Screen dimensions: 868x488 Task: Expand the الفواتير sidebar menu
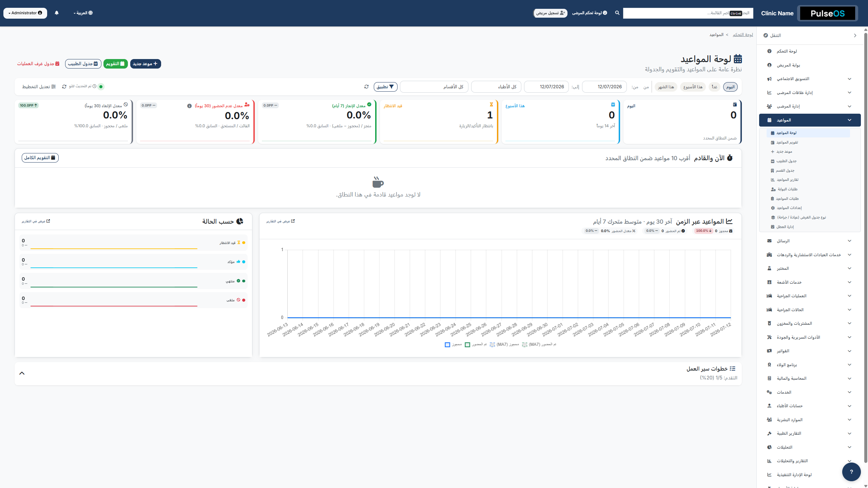810,351
